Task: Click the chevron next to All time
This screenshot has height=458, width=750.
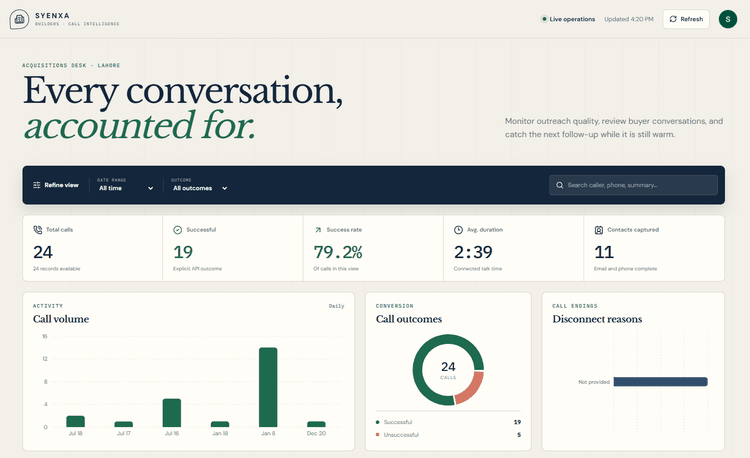Action: click(x=150, y=188)
